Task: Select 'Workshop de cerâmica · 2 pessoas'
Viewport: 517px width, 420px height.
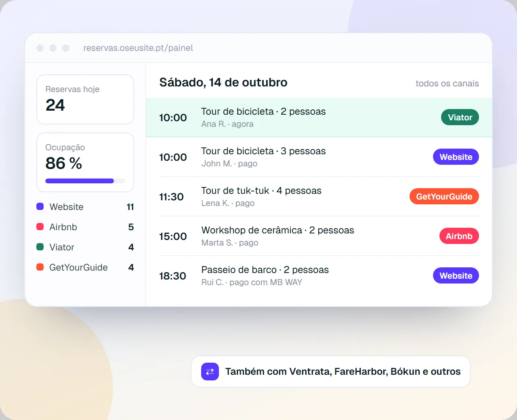Action: coord(278,230)
